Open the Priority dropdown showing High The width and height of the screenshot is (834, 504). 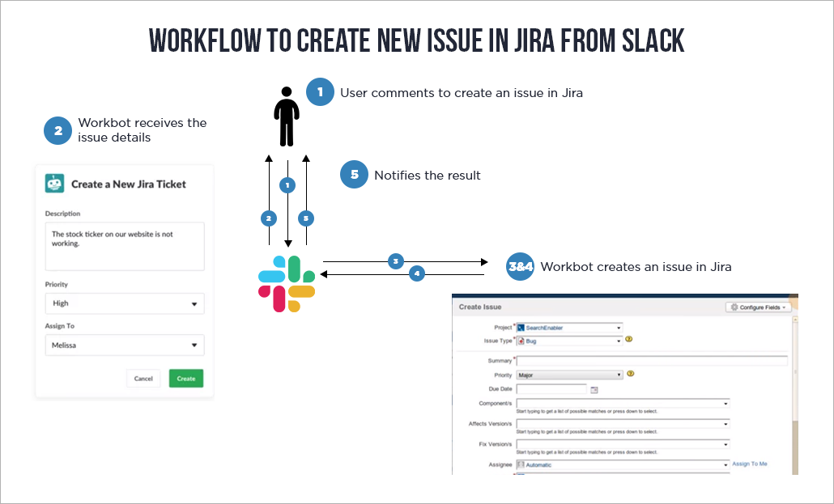click(x=125, y=303)
